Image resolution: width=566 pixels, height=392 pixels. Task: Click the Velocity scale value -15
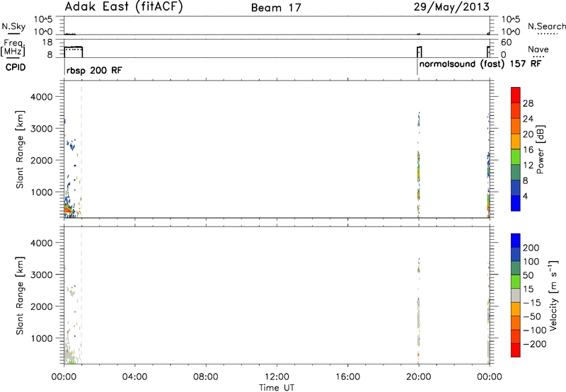tap(532, 303)
